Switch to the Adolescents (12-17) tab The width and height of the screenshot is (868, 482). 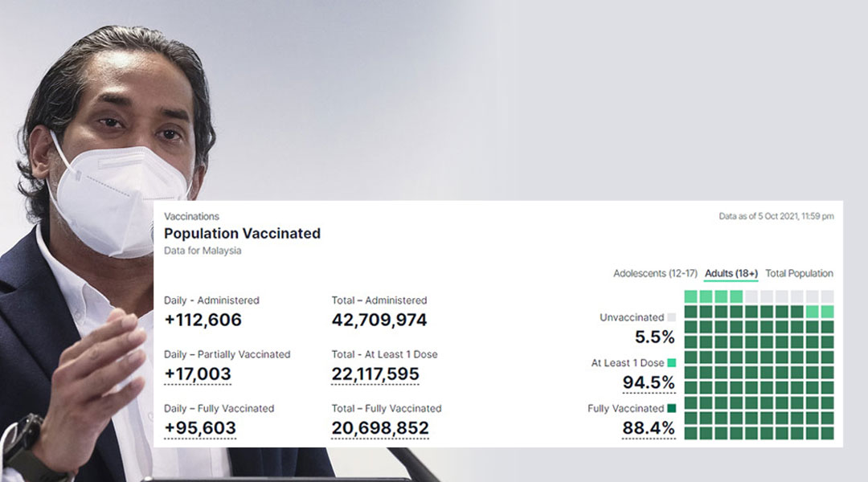point(655,273)
